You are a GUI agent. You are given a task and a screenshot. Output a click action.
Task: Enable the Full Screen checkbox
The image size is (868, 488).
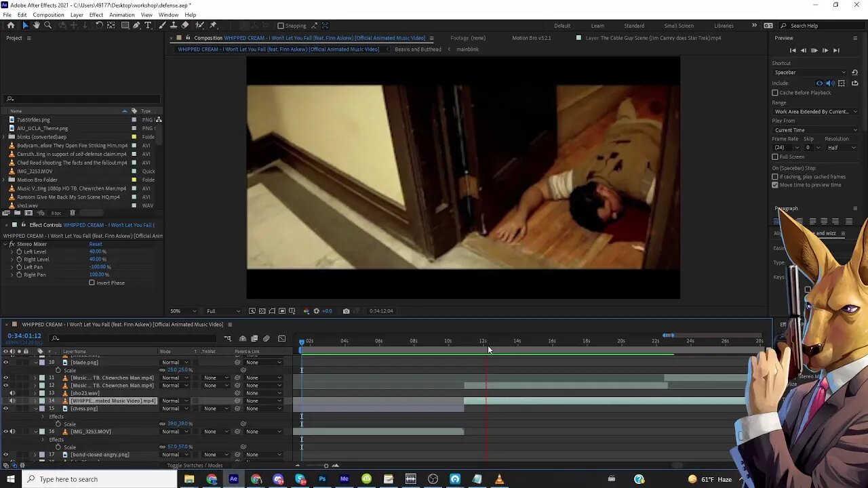coord(775,157)
